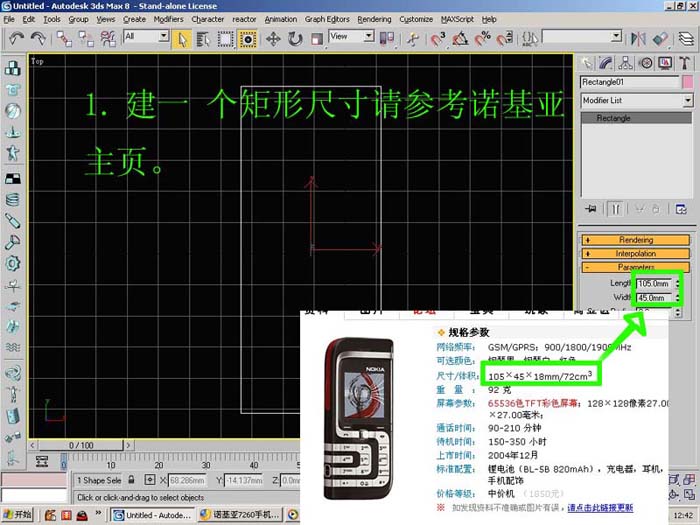Toggle Show End Result button
Image resolution: width=700 pixels, height=525 pixels.
point(615,208)
